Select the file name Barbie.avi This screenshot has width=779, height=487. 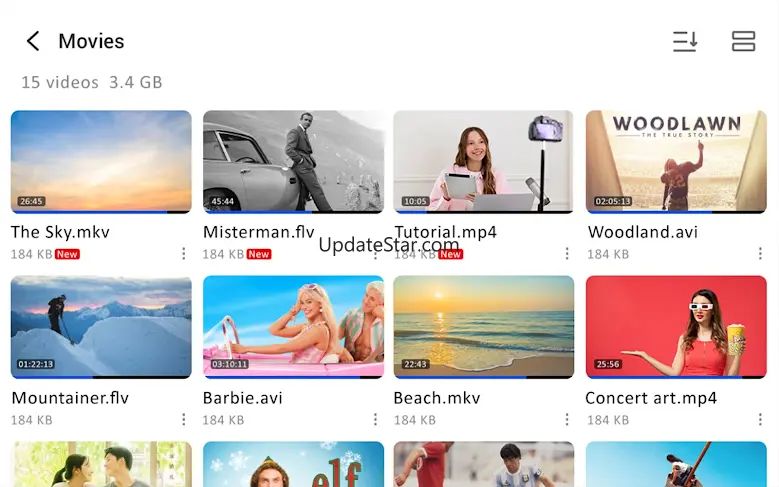pyautogui.click(x=242, y=398)
